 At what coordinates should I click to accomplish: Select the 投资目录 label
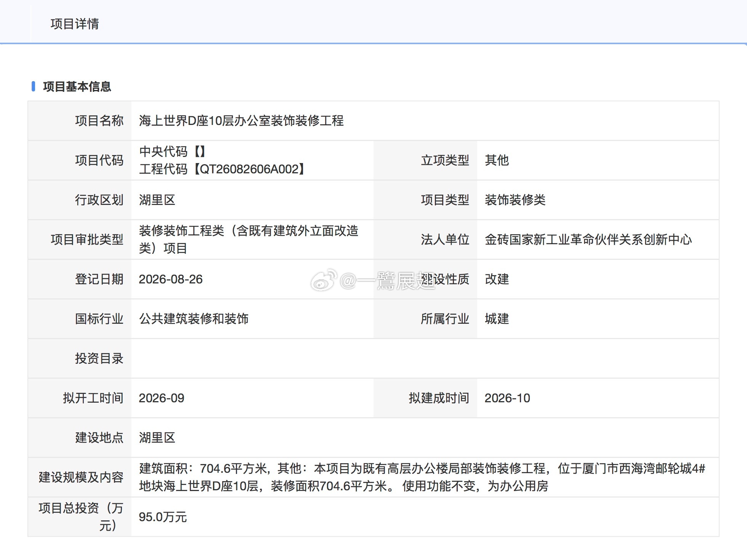point(99,358)
